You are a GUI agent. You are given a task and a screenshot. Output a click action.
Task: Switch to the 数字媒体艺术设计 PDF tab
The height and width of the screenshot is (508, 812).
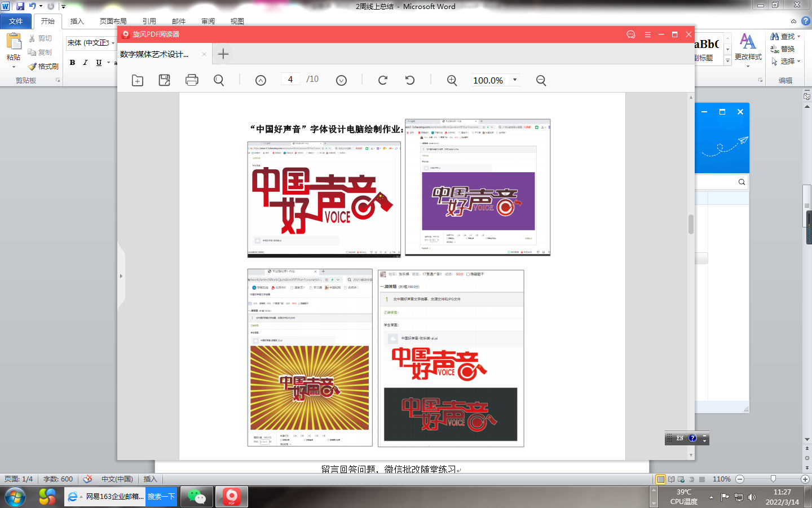pos(155,54)
